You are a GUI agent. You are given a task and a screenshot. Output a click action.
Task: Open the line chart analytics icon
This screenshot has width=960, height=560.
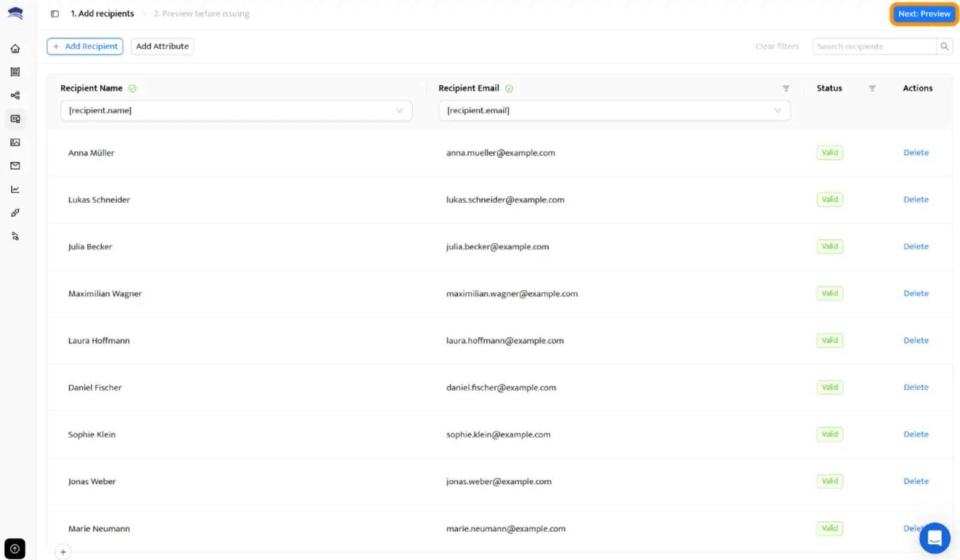[x=15, y=189]
